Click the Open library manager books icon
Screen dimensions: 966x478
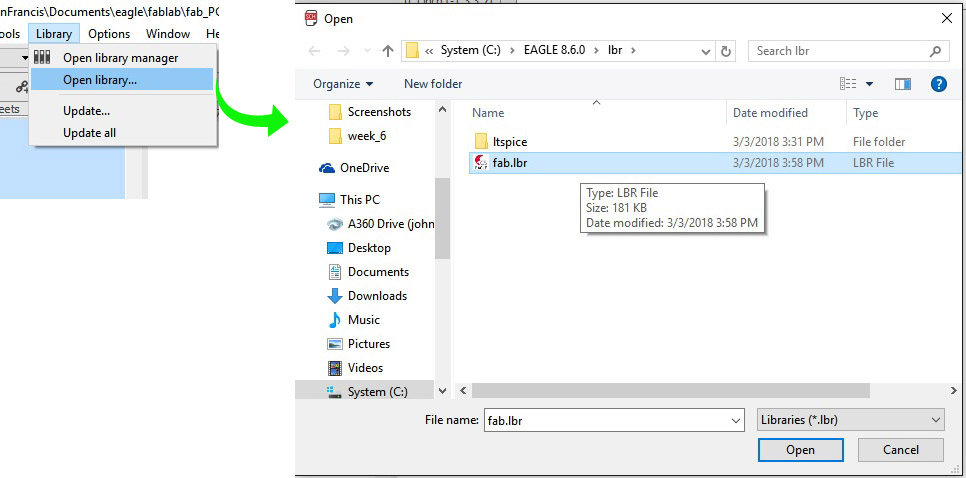point(42,57)
